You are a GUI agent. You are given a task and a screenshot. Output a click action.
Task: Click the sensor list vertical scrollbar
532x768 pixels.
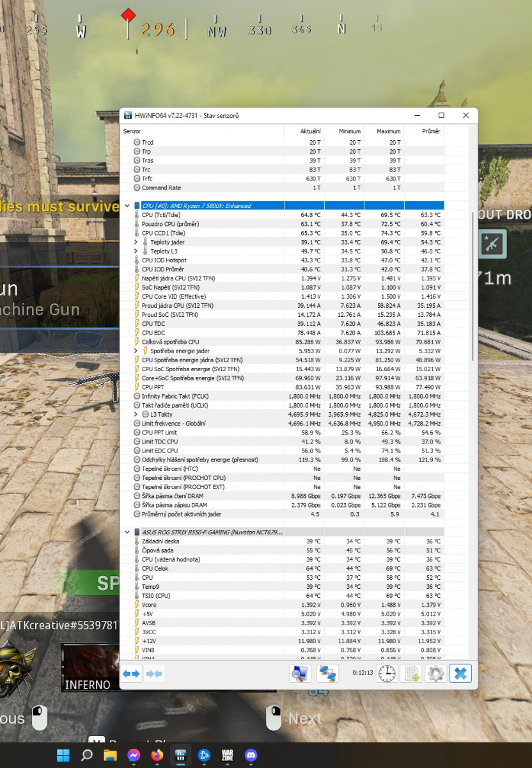(473, 288)
